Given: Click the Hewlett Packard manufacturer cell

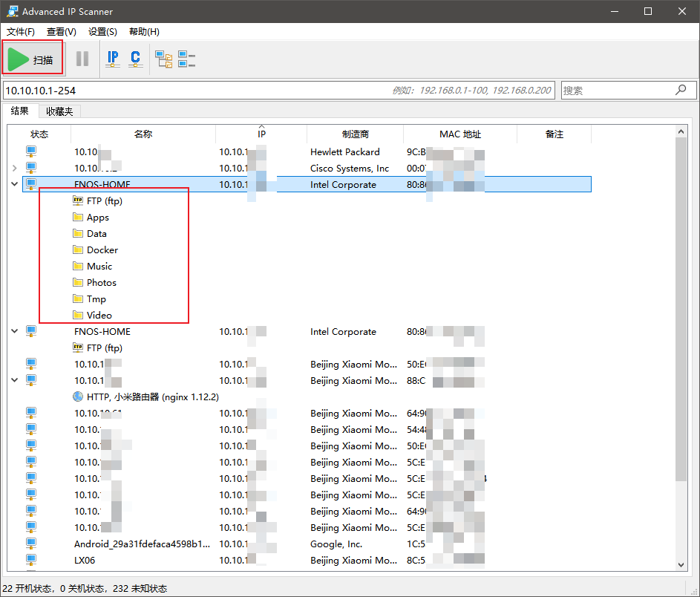Looking at the screenshot, I should tap(344, 151).
